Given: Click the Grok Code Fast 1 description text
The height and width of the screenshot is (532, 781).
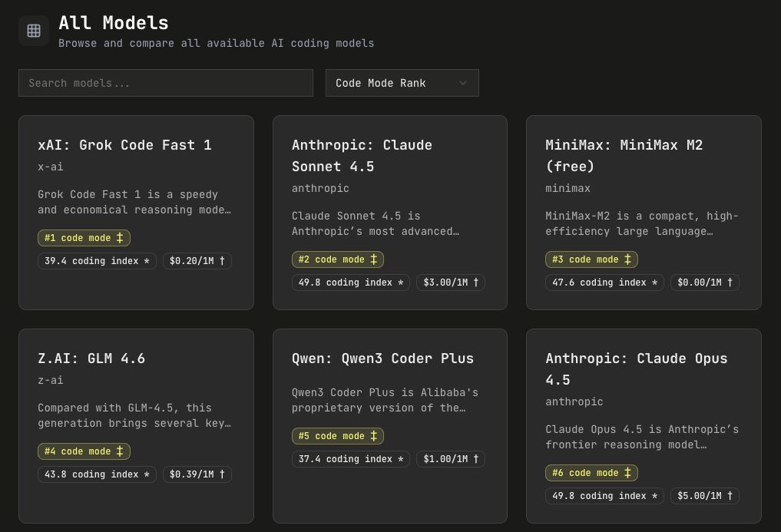Looking at the screenshot, I should pos(134,202).
